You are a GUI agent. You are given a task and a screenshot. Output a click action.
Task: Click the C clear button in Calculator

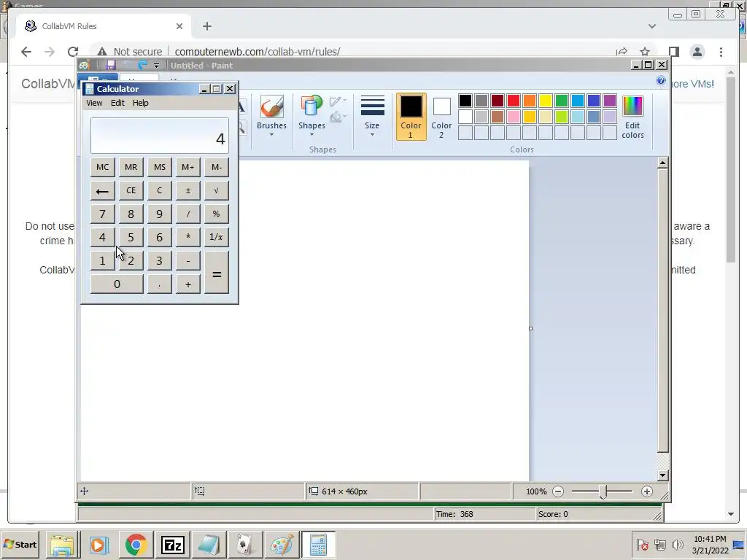tap(160, 190)
